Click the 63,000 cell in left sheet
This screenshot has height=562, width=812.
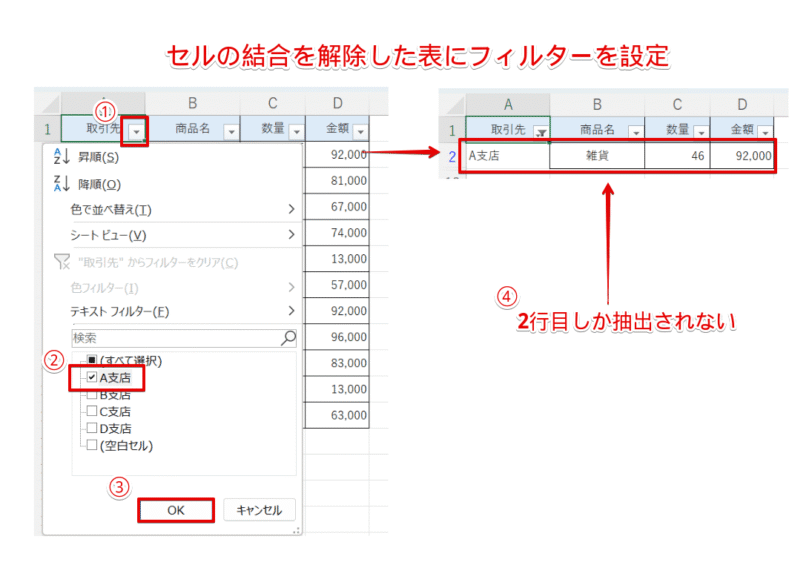click(x=337, y=415)
